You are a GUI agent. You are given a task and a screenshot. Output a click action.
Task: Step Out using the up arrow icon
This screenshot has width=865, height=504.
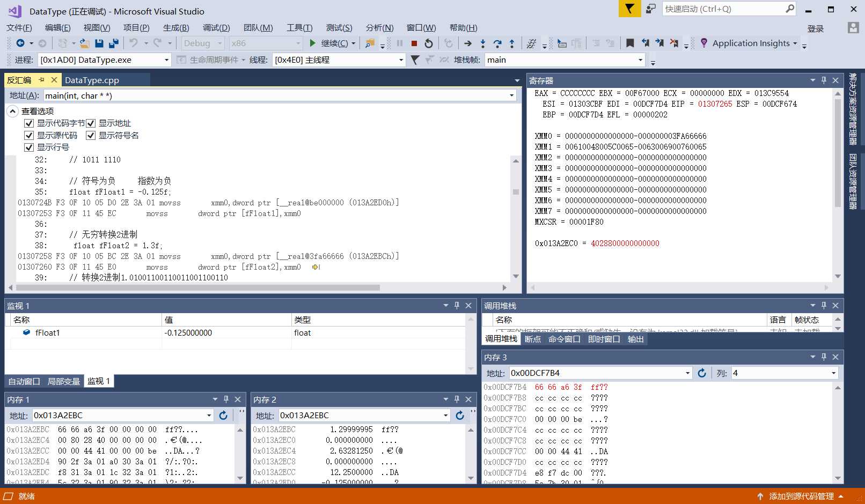click(x=511, y=43)
